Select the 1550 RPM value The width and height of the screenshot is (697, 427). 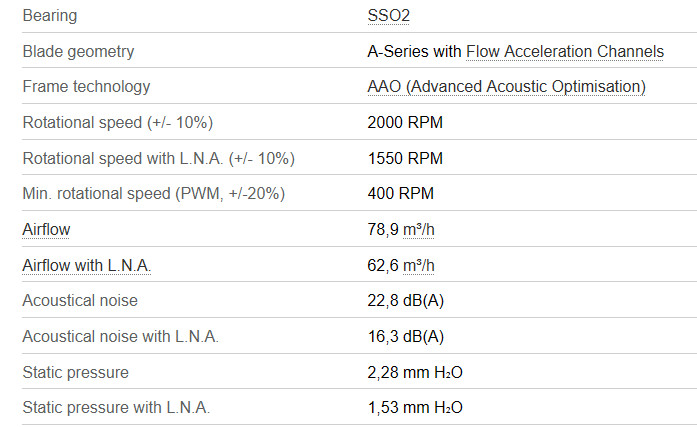click(x=405, y=158)
